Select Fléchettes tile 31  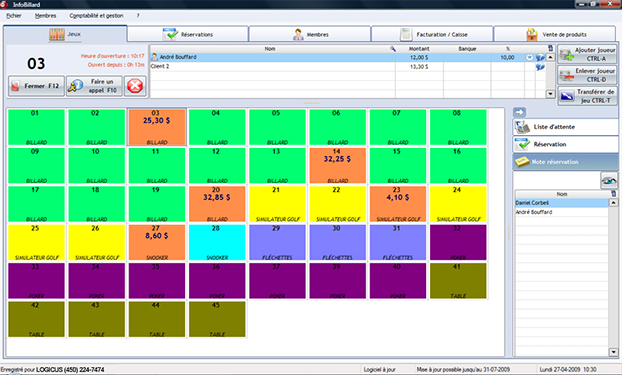point(398,242)
